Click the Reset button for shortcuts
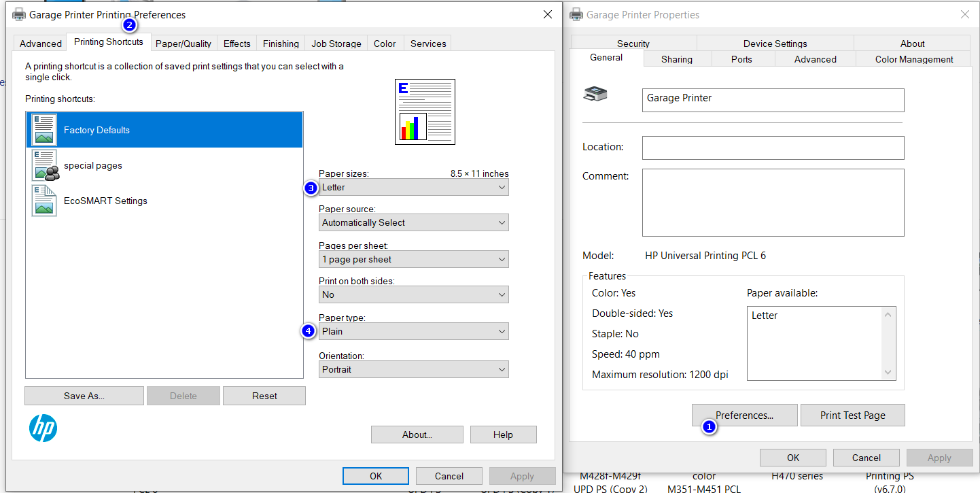The height and width of the screenshot is (493, 980). click(264, 396)
